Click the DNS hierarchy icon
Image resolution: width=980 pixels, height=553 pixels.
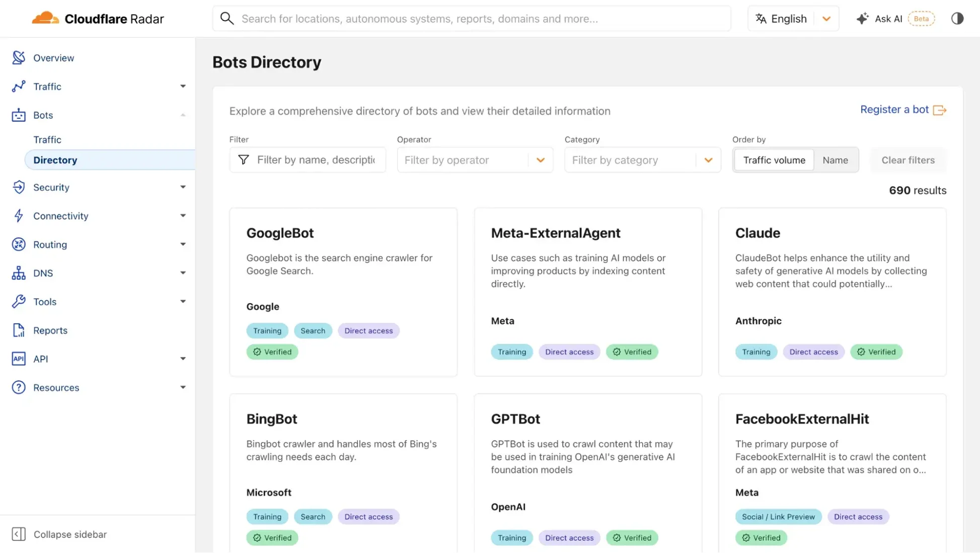[19, 273]
